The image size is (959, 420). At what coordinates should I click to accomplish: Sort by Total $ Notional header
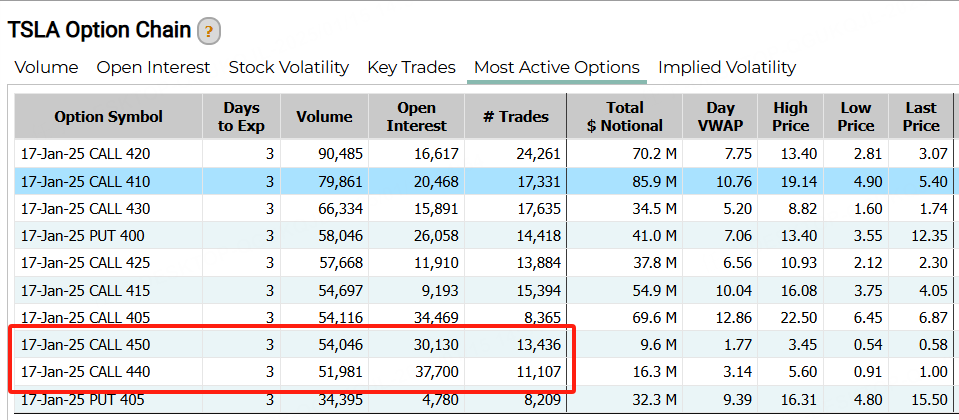[x=625, y=117]
